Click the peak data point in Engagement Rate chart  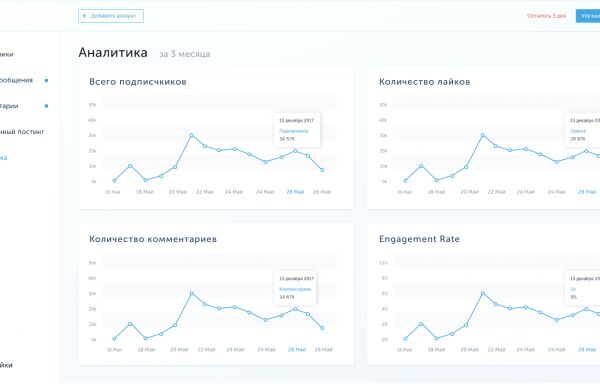coord(483,293)
